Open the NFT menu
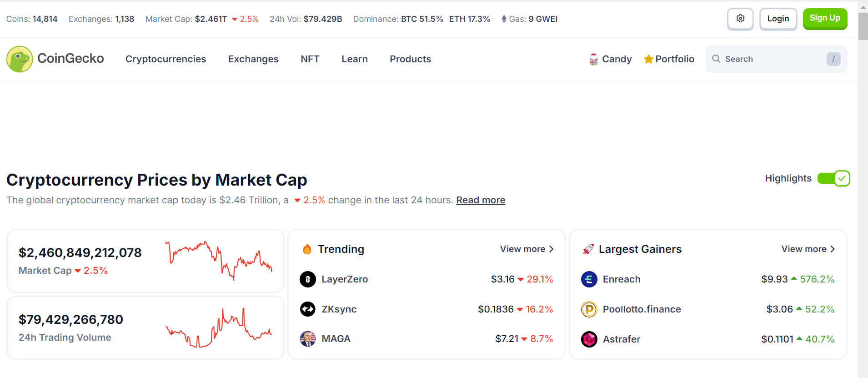Image resolution: width=868 pixels, height=378 pixels. (310, 59)
